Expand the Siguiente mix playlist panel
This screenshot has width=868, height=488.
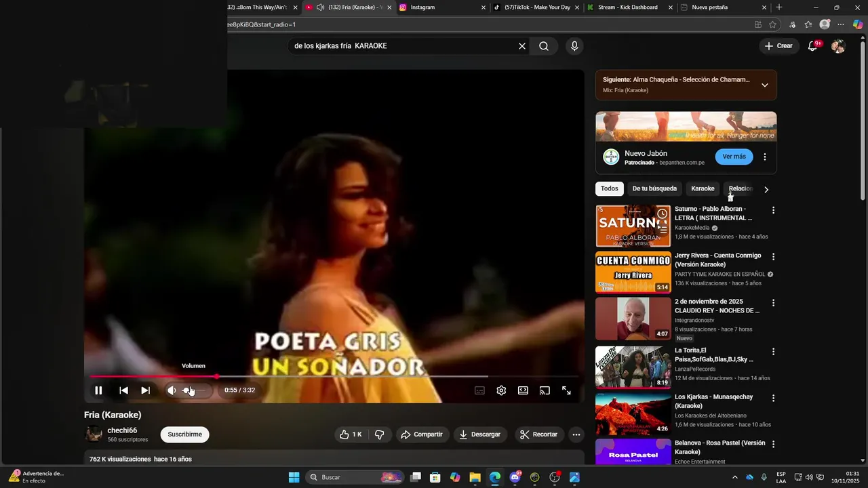(765, 85)
